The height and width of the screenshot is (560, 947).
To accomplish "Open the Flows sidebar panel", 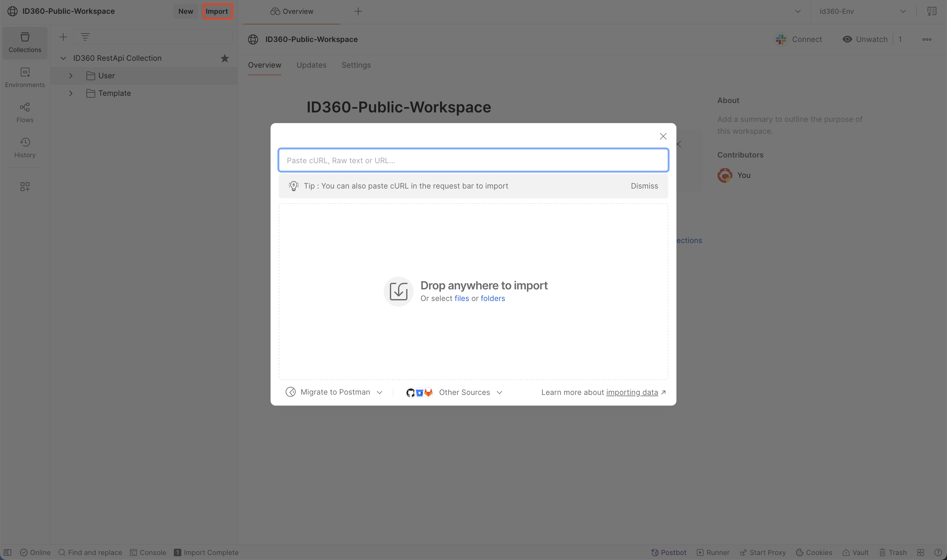I will coord(25,113).
